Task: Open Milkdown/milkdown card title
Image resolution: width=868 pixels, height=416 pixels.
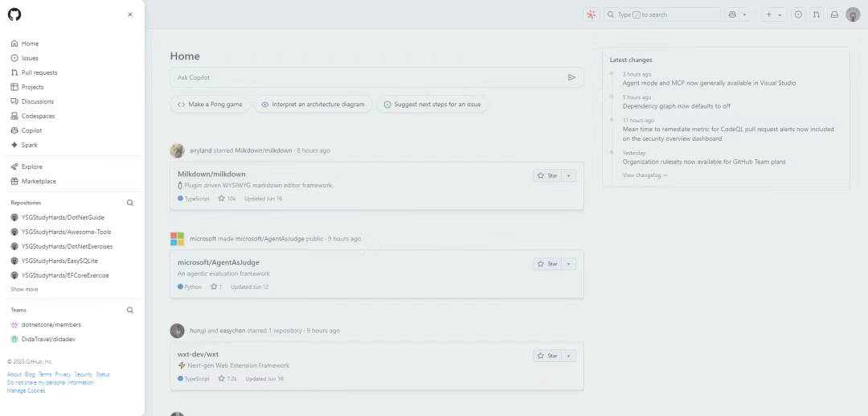Action: point(211,174)
